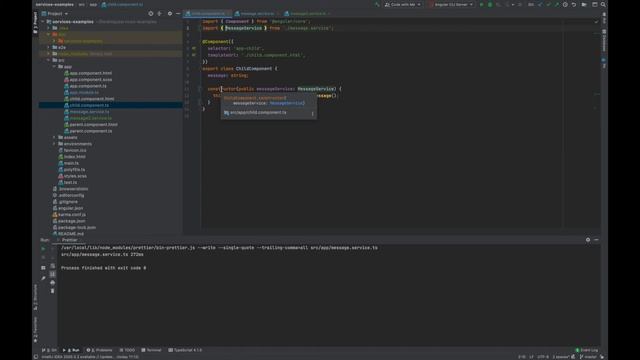This screenshot has height=360, width=640.
Task: Click the layout restore icon in Run panel
Action: [x=43, y=268]
